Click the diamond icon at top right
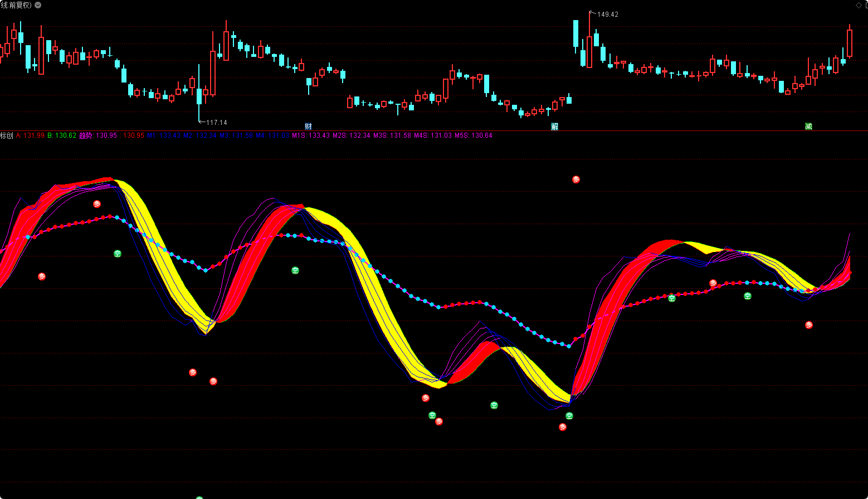 click(x=859, y=5)
